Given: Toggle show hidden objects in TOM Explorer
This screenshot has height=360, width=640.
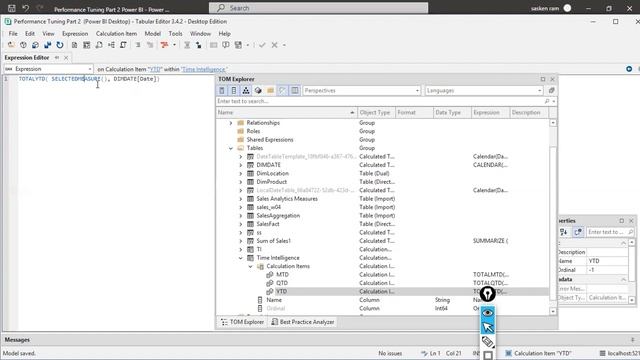Looking at the screenshot, I should click(282, 91).
